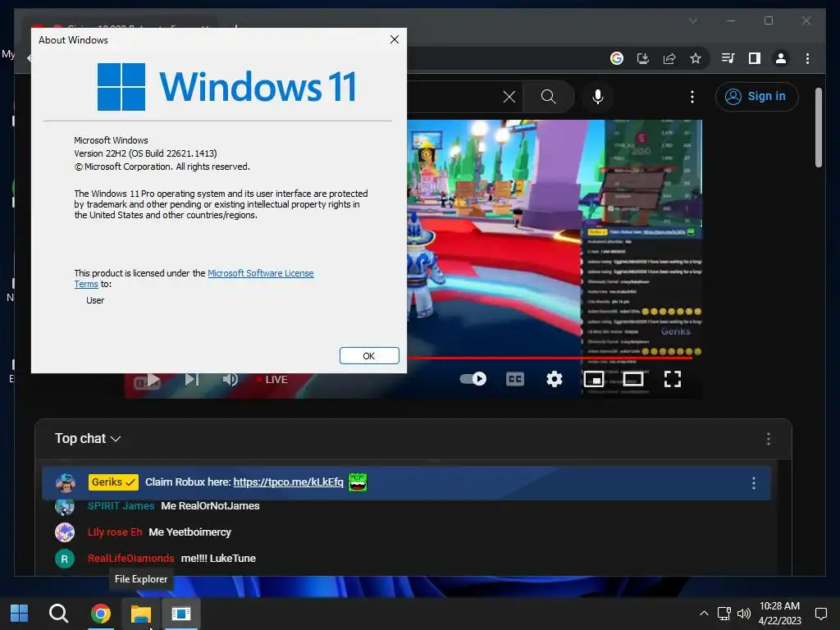Toggle closed captions CC button

pos(515,379)
